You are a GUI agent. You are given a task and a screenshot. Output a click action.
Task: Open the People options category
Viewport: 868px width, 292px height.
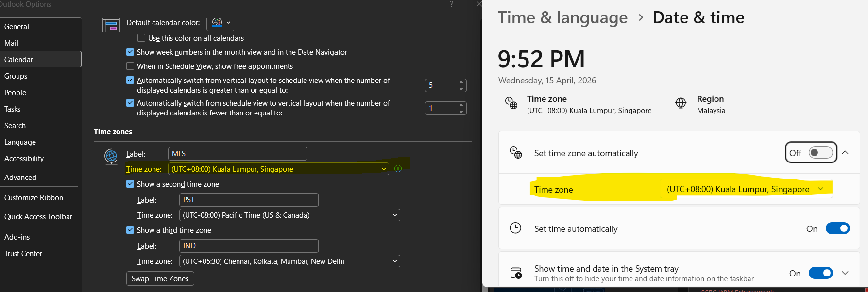click(x=41, y=93)
